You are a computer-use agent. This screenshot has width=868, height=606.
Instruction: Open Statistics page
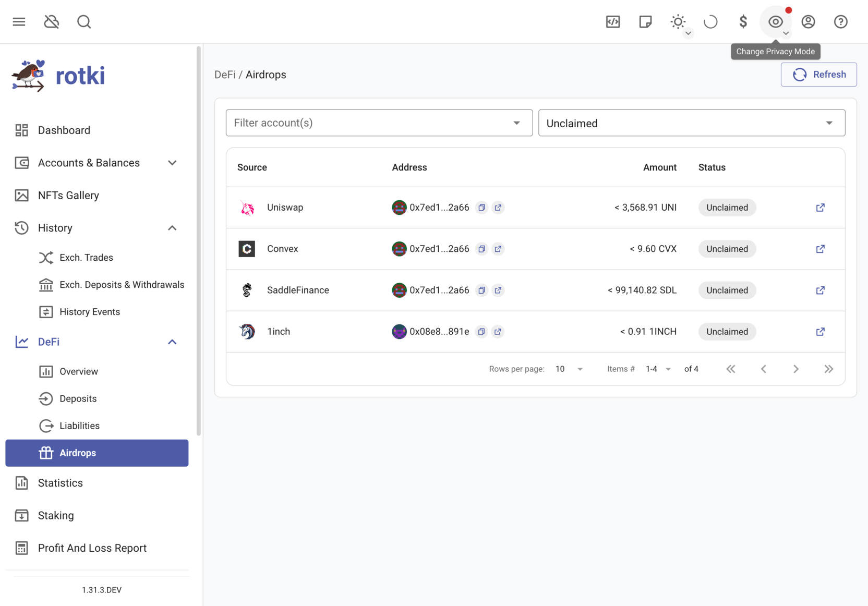tap(97, 483)
